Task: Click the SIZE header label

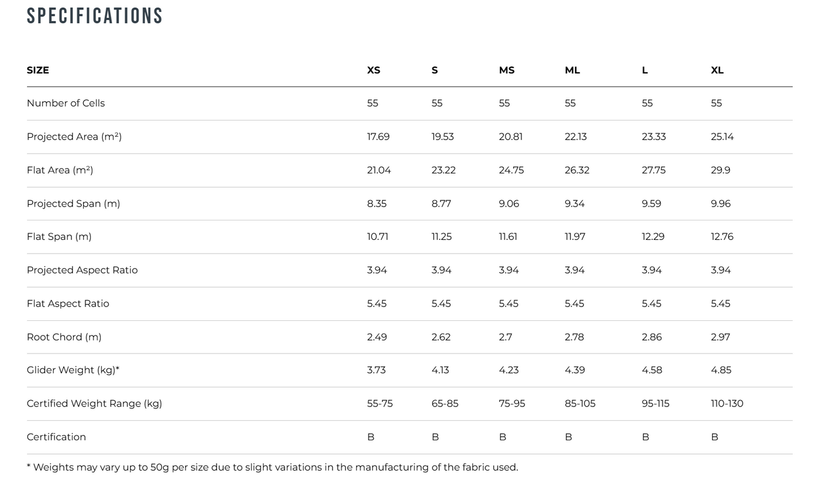Action: (x=38, y=70)
